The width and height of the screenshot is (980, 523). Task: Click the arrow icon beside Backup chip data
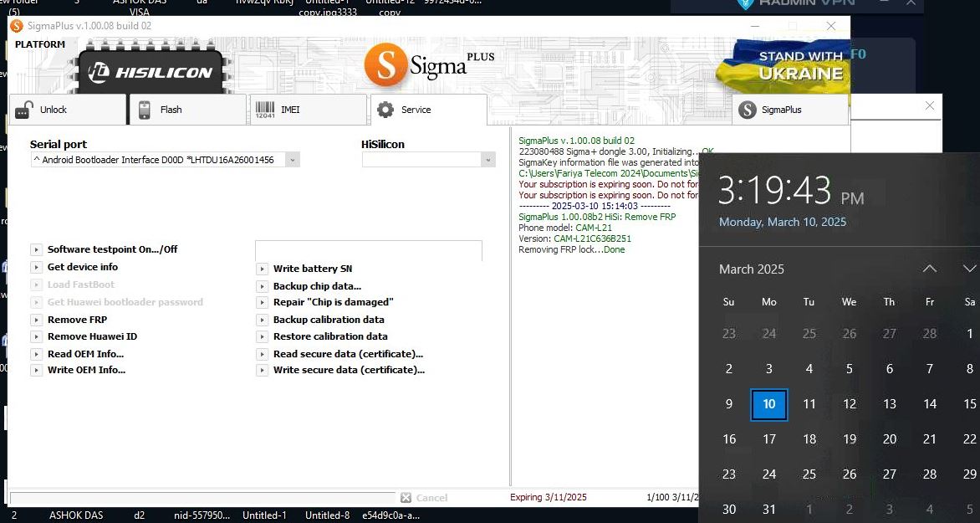click(262, 286)
